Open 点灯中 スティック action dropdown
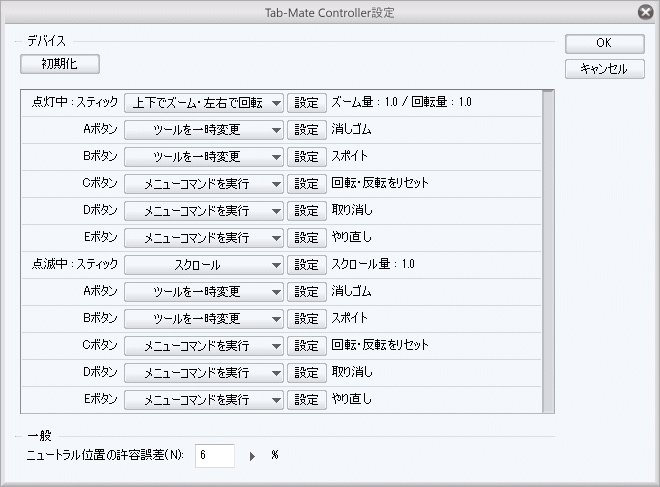 [204, 103]
